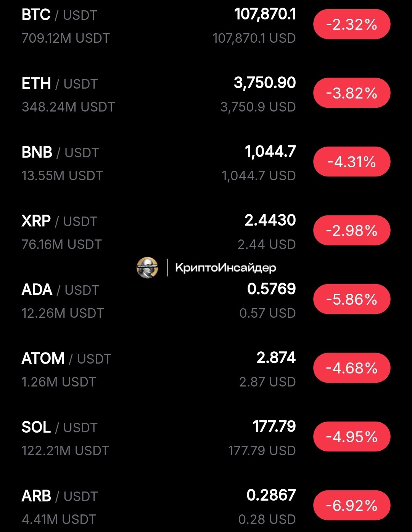Image resolution: width=412 pixels, height=532 pixels.
Task: Tap the -6.92% ARB change badge
Action: pos(352,506)
